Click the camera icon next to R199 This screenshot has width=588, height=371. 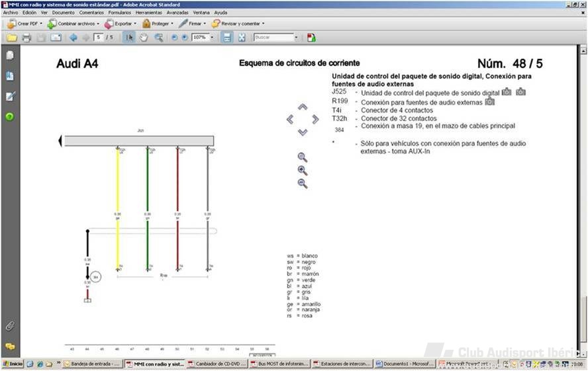tap(490, 101)
